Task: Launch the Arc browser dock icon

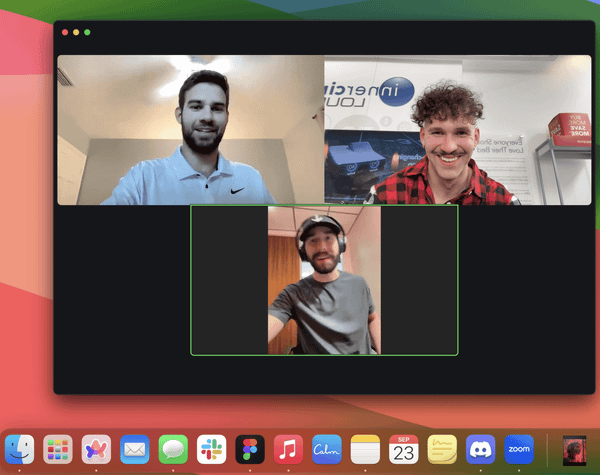Action: click(96, 449)
